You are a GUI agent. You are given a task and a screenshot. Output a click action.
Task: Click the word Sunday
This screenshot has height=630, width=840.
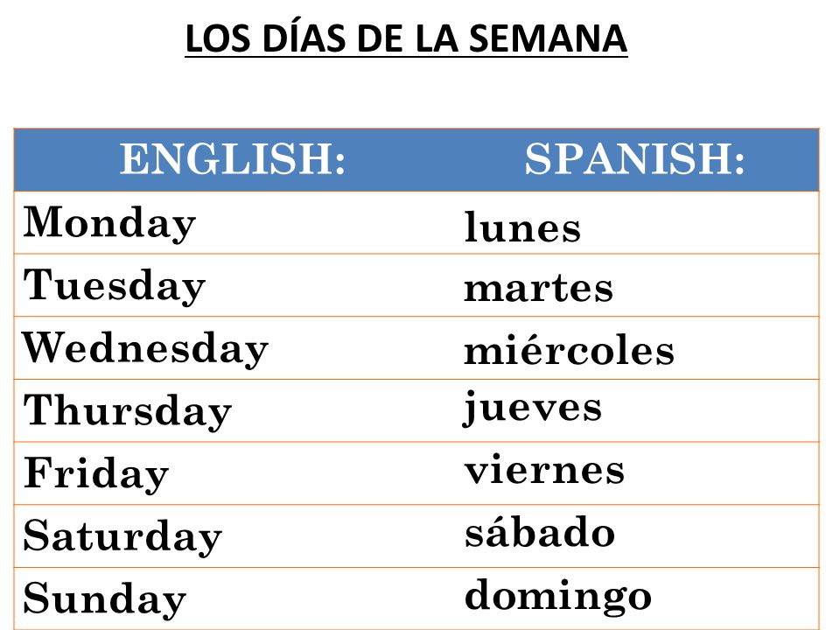pos(105,600)
